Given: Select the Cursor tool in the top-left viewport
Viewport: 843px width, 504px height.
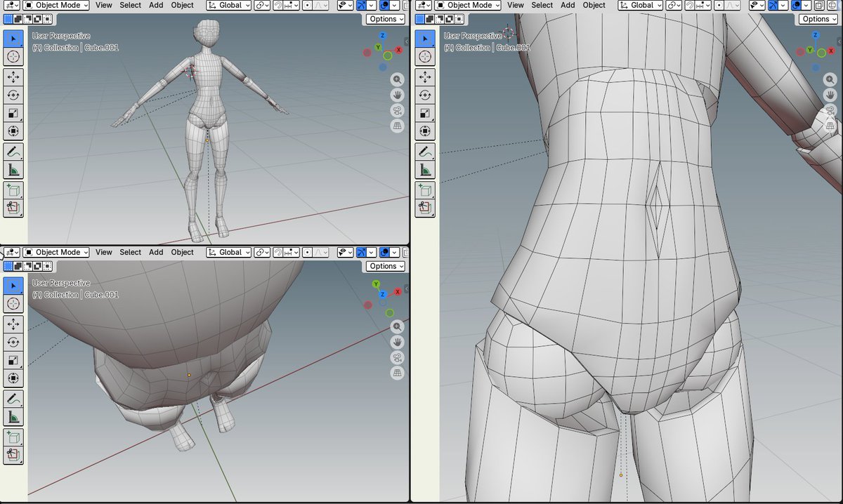Looking at the screenshot, I should [13, 56].
